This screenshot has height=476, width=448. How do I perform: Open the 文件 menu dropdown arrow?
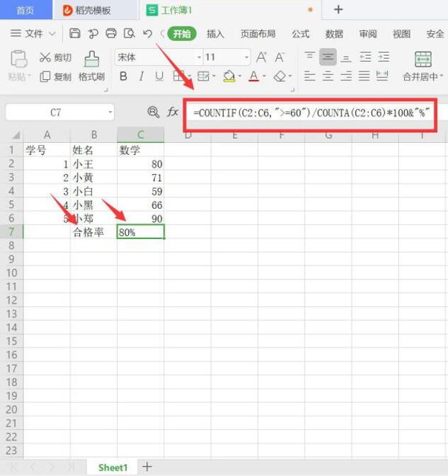click(52, 33)
